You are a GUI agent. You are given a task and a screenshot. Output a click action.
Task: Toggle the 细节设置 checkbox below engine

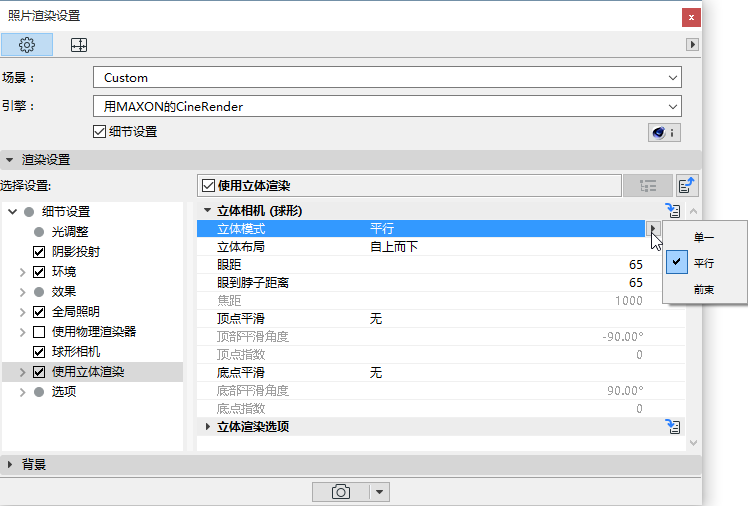(99, 132)
